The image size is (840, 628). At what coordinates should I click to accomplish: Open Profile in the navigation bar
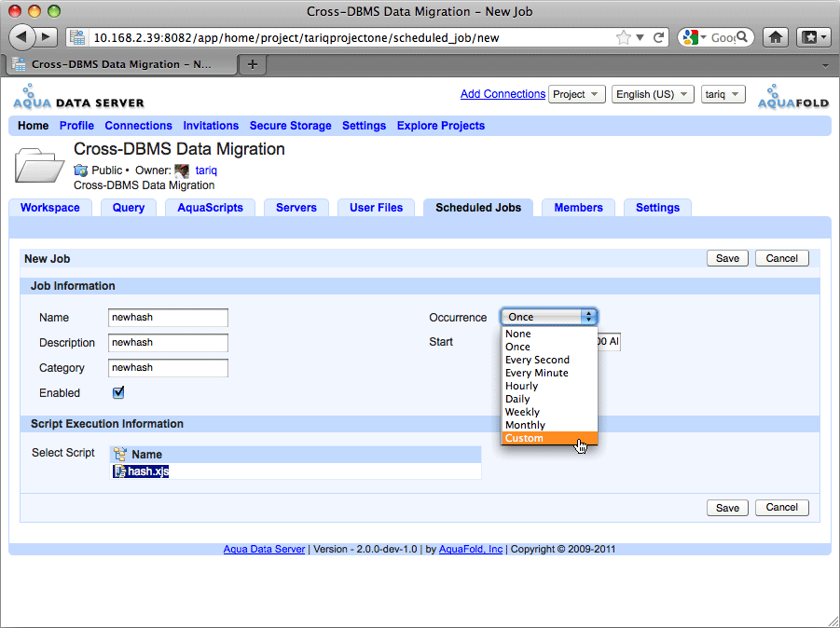(76, 126)
